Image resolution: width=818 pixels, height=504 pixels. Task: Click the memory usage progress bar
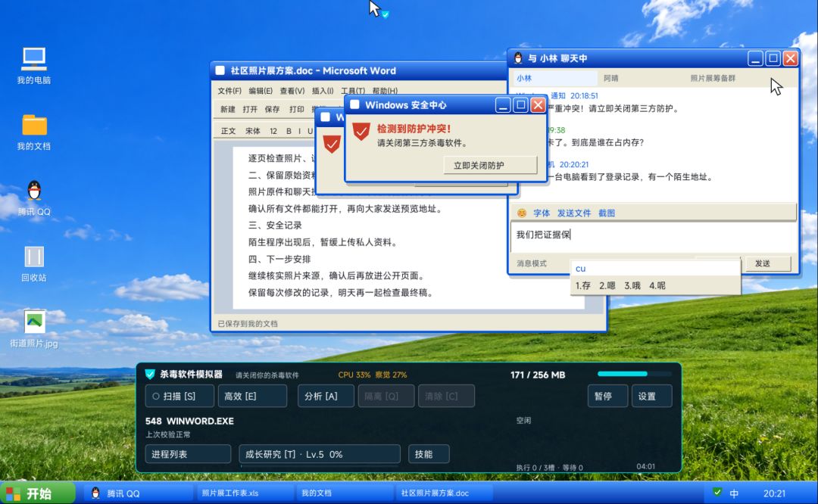pyautogui.click(x=635, y=374)
